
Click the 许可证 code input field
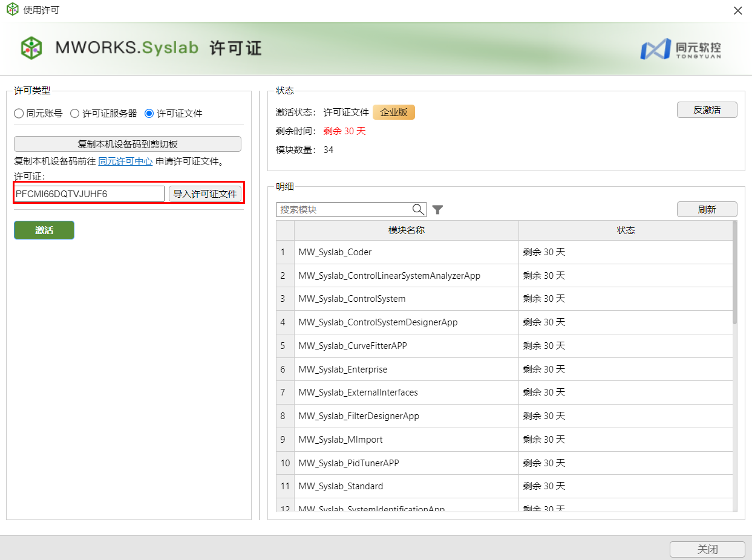pyautogui.click(x=89, y=194)
